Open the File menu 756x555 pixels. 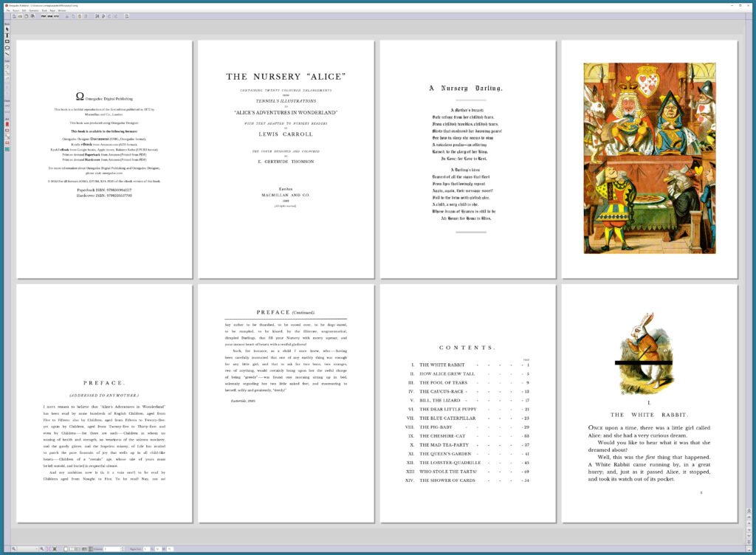(x=7, y=10)
